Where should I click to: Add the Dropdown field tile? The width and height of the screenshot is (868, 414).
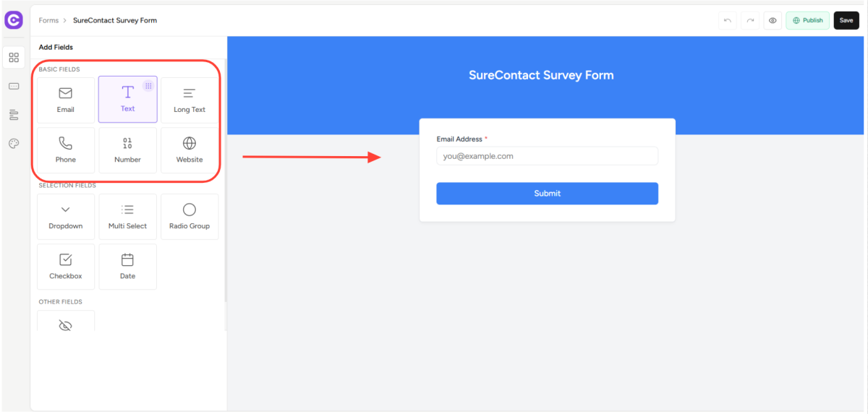coord(66,217)
